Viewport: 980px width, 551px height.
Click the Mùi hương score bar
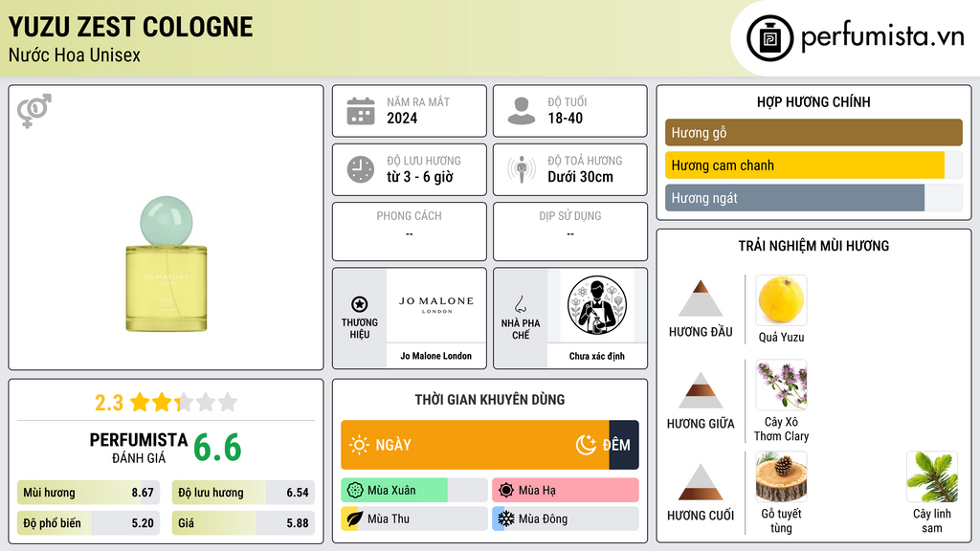pyautogui.click(x=89, y=493)
